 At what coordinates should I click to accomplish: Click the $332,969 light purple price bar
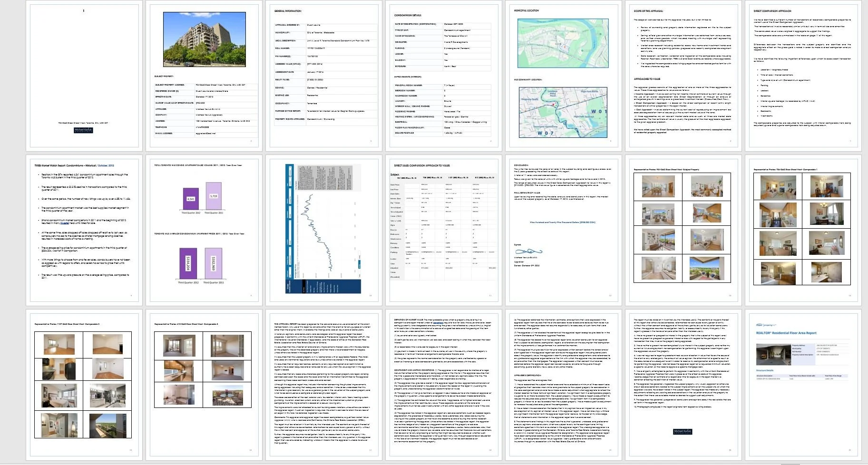coord(213,264)
